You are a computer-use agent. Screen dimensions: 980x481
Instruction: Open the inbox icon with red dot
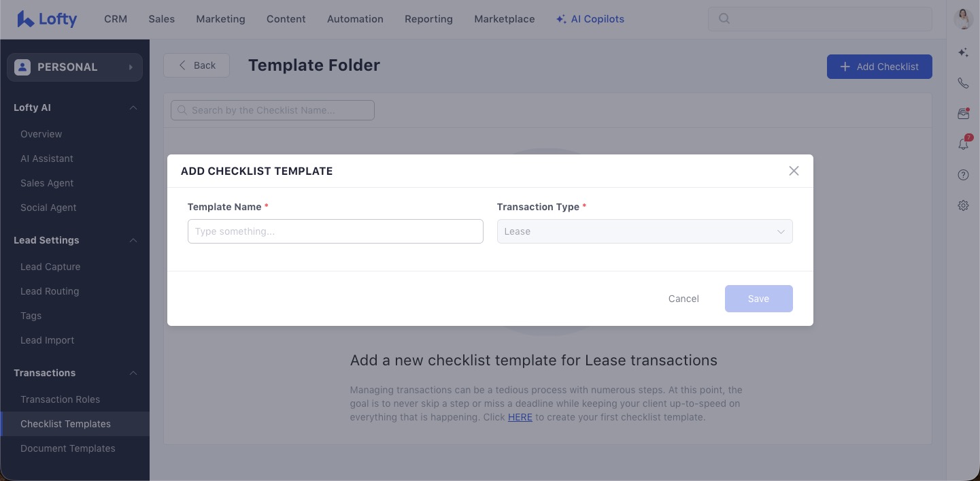pos(963,114)
